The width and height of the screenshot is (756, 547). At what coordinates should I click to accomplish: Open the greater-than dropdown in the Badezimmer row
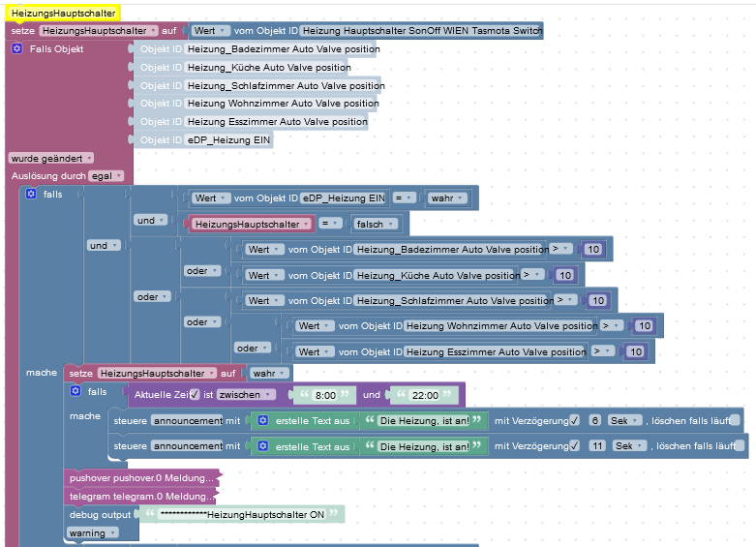[x=560, y=249]
